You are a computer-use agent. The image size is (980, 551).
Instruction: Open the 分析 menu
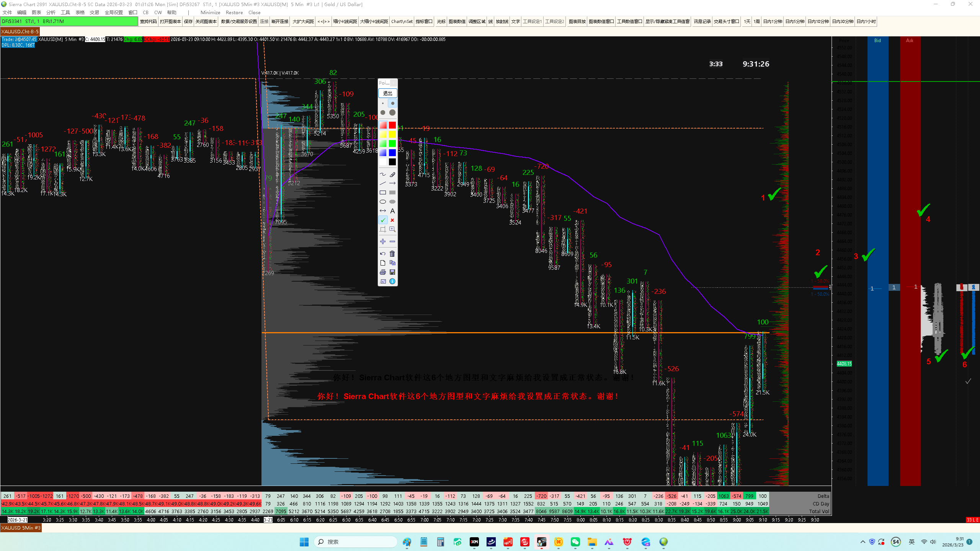pyautogui.click(x=51, y=12)
